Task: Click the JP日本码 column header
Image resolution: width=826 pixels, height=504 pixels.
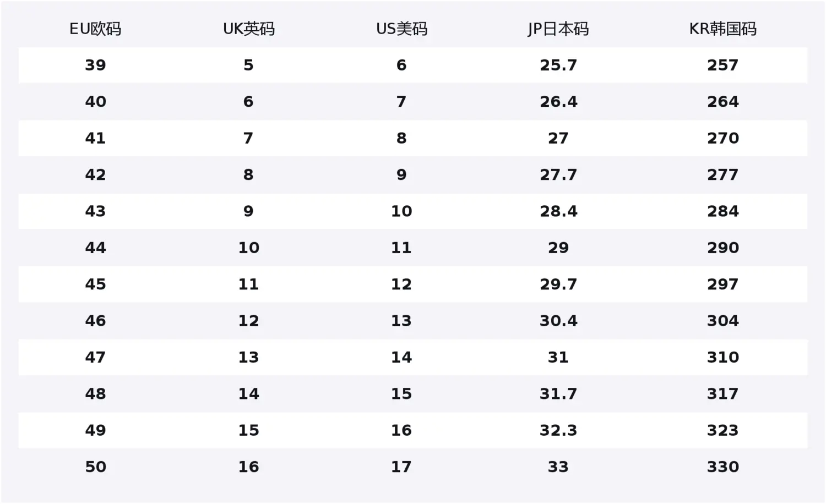Action: pos(558,29)
